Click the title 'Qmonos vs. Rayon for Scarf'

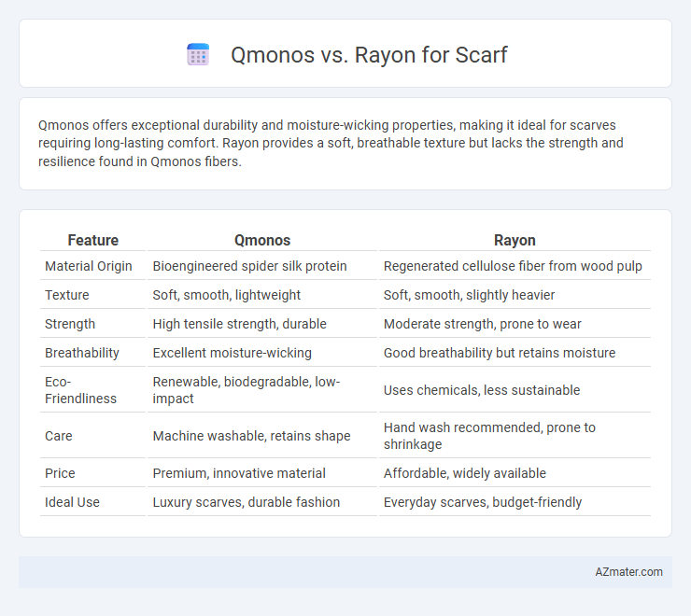[x=369, y=55]
